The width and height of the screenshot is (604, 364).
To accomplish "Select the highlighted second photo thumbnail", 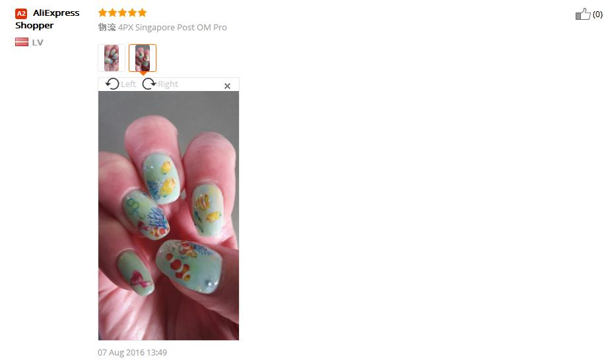I will (x=143, y=58).
